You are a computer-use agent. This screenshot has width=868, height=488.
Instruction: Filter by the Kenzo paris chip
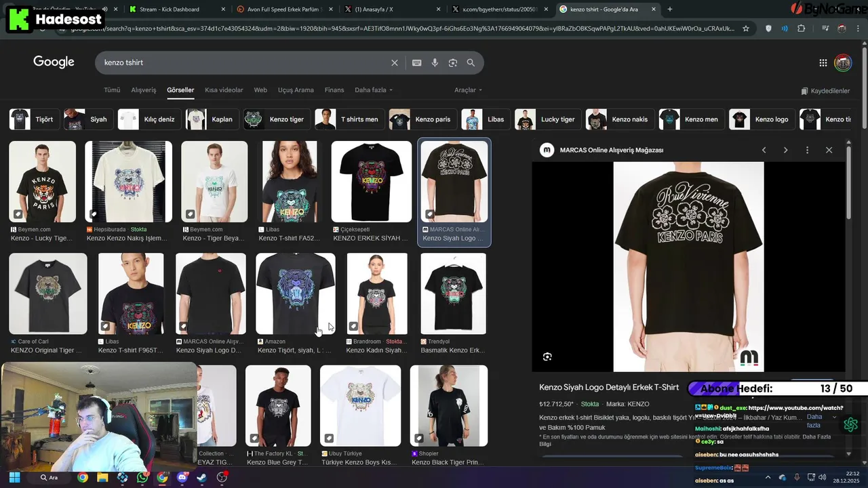click(422, 119)
